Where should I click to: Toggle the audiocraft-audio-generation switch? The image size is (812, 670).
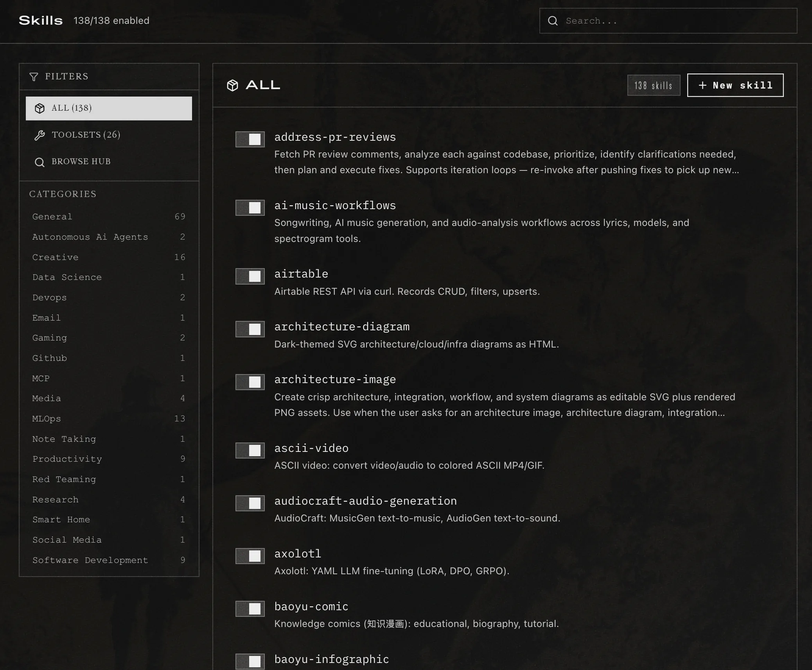250,503
